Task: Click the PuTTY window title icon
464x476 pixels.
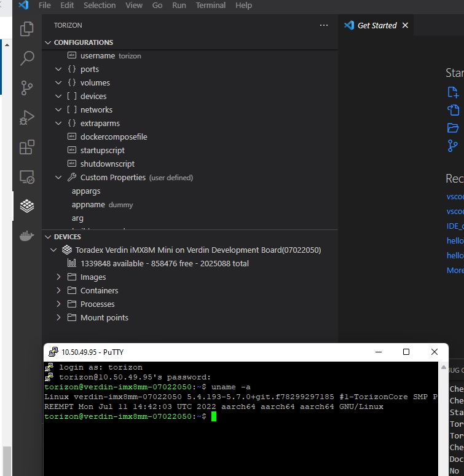Action: tap(53, 352)
